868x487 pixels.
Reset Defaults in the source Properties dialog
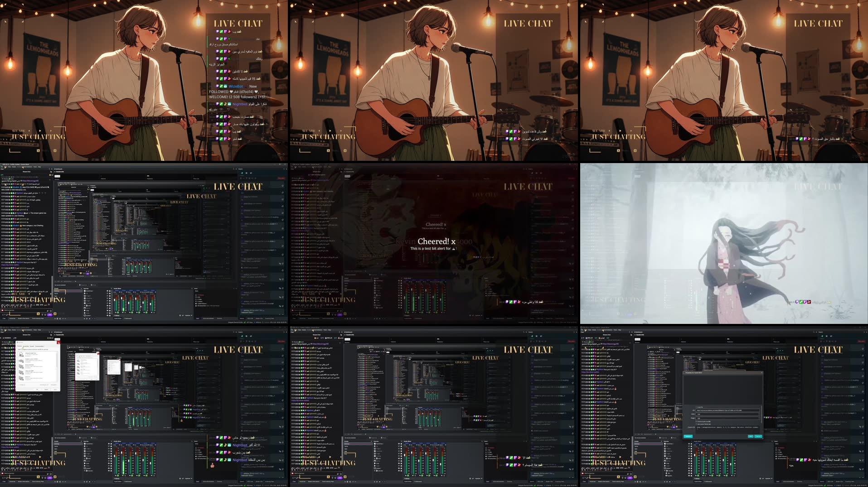(688, 436)
